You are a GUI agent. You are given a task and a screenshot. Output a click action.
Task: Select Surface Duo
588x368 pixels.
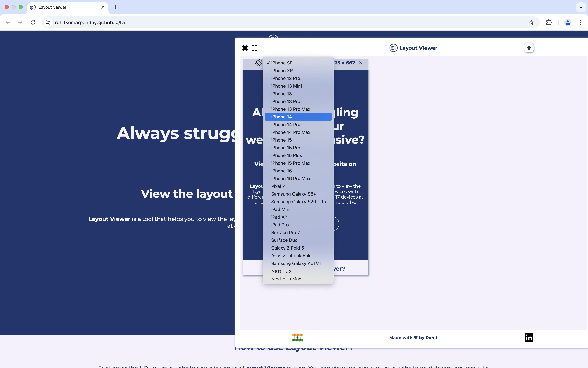(298, 240)
